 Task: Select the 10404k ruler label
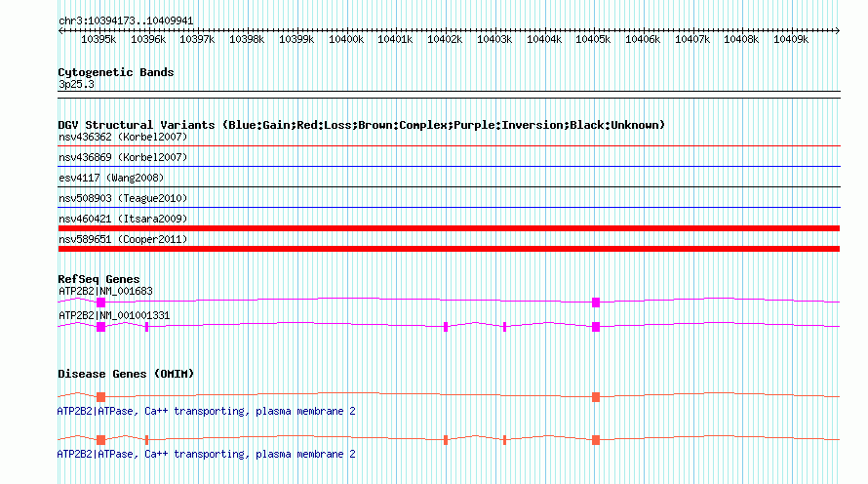[543, 40]
